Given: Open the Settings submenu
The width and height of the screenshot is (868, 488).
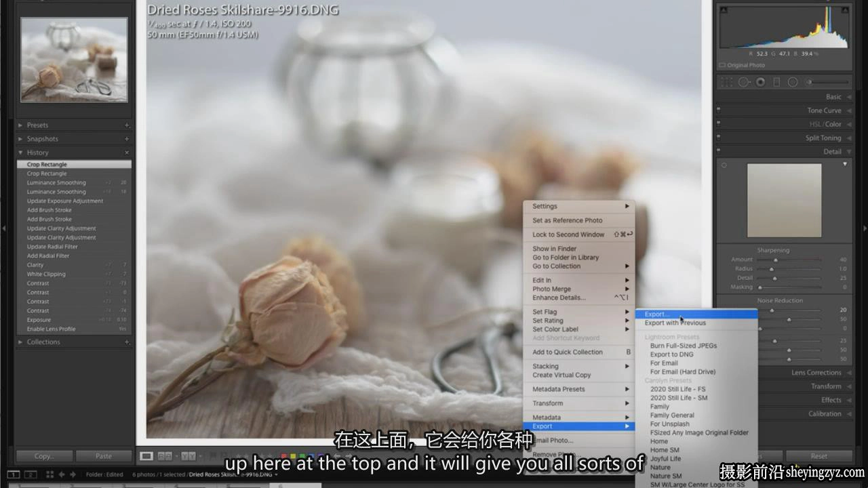Looking at the screenshot, I should click(580, 206).
